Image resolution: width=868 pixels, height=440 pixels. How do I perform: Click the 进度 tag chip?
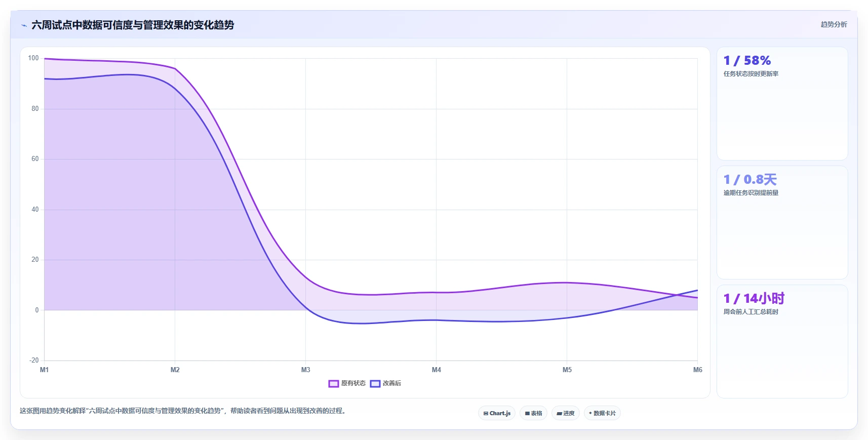point(565,413)
